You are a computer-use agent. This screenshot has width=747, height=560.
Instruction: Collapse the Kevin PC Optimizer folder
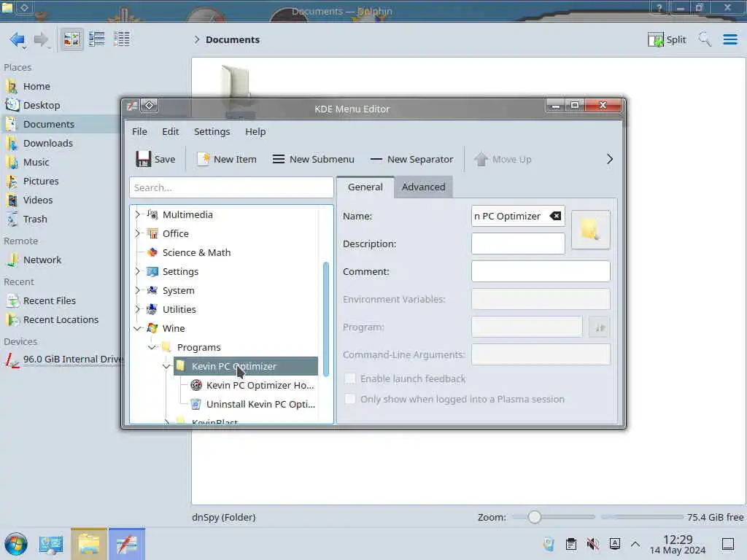pyautogui.click(x=166, y=366)
